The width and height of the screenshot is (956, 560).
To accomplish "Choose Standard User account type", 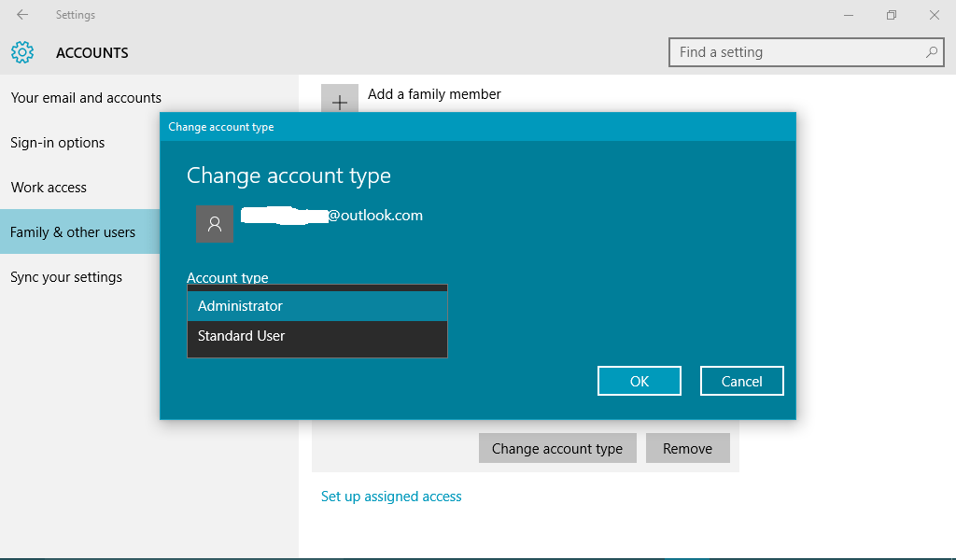I will [x=317, y=336].
